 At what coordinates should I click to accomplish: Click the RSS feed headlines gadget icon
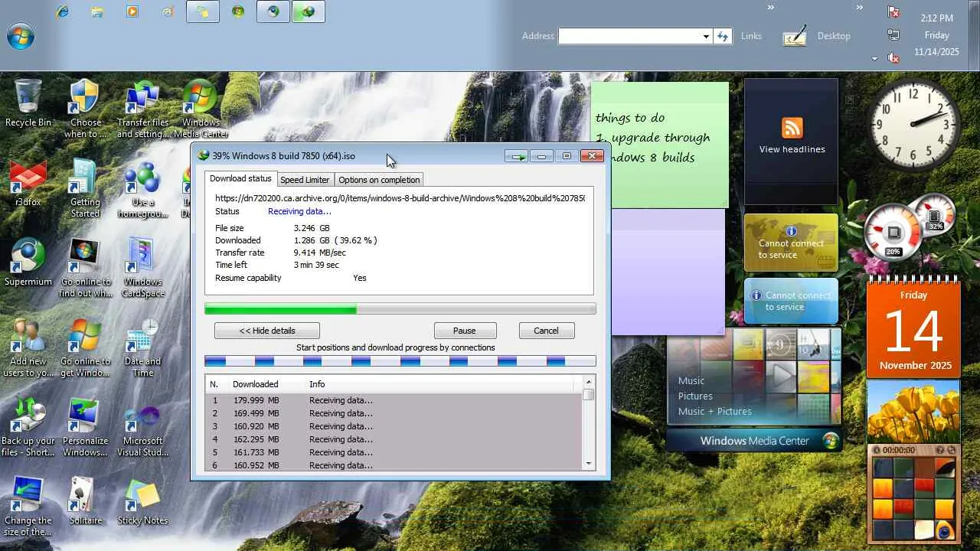(x=792, y=127)
